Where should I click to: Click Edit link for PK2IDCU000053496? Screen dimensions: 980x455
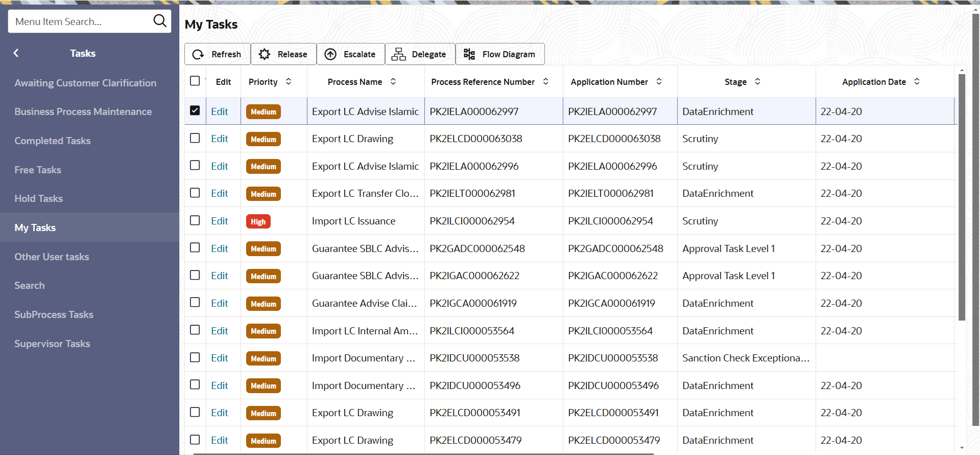[220, 385]
